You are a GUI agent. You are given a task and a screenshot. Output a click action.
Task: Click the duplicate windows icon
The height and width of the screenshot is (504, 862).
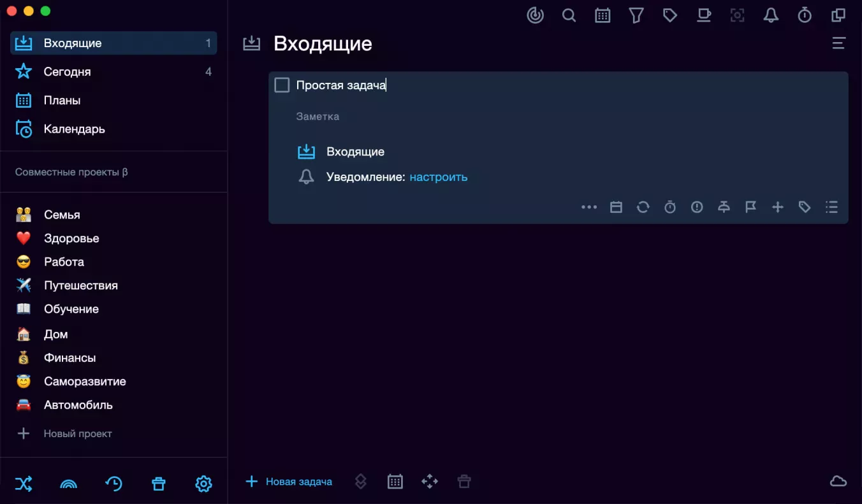pos(838,15)
